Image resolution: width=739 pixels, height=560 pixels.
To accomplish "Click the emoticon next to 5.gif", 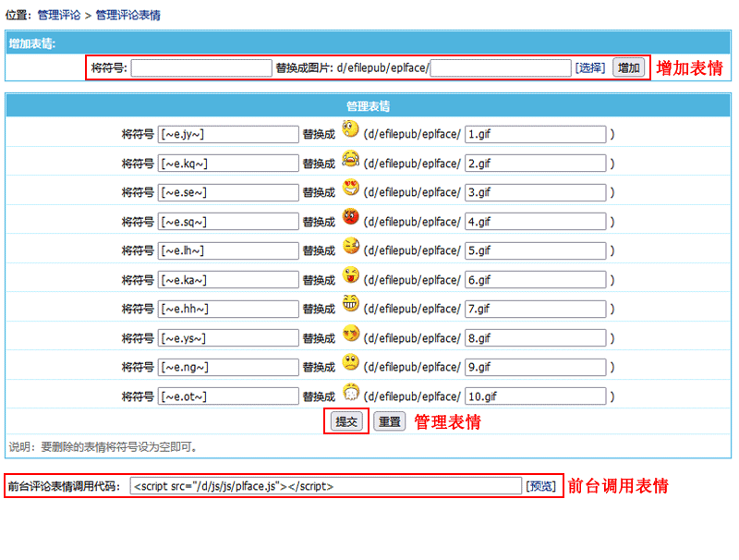I will point(350,247).
